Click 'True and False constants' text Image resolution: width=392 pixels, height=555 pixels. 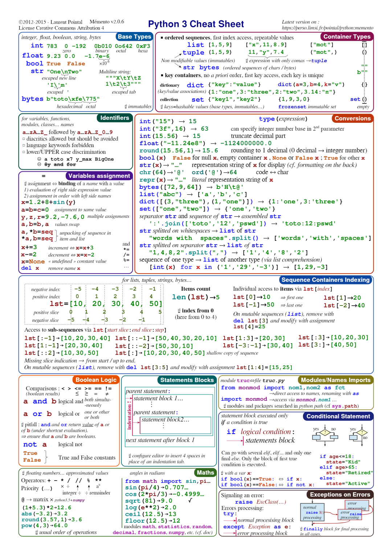coord(87,458)
